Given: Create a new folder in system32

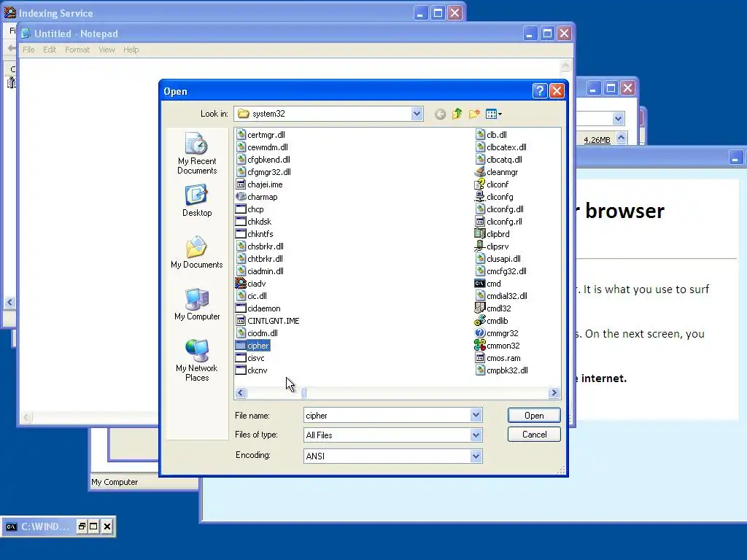Looking at the screenshot, I should pos(474,114).
